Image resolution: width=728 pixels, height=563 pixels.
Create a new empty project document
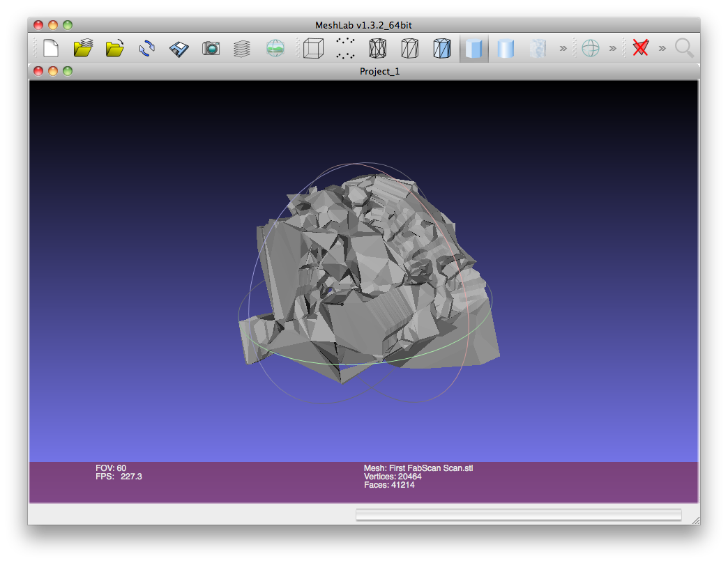pos(50,48)
